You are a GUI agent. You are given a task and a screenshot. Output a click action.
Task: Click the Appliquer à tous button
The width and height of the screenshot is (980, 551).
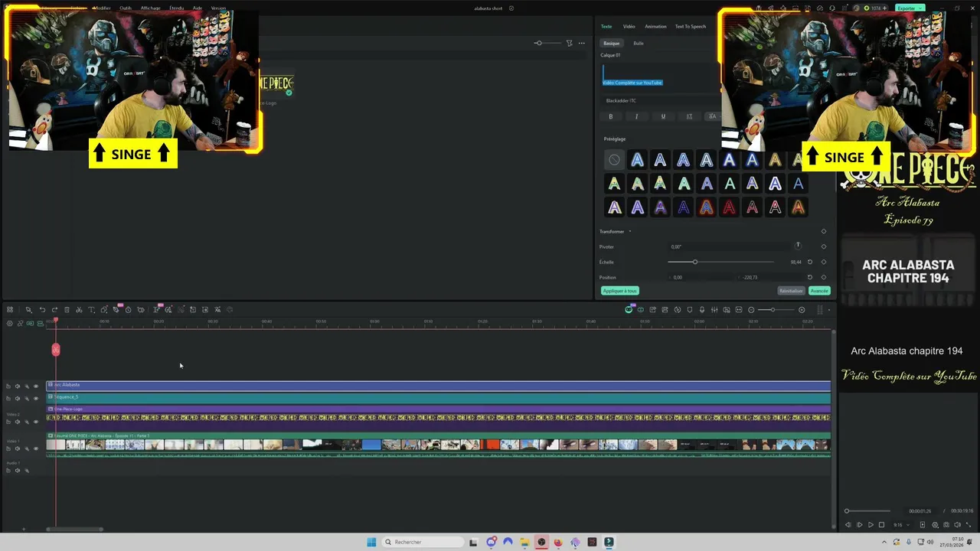619,291
